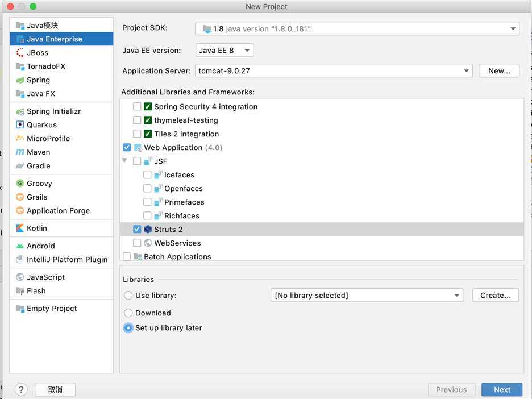532x399 pixels.
Task: Check the Richfaces checkbox
Action: click(147, 215)
